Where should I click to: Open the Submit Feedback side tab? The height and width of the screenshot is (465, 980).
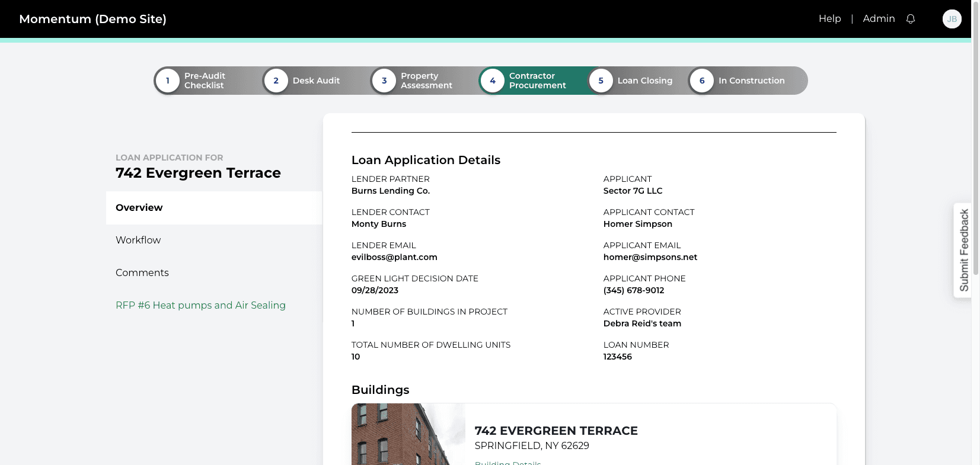(x=963, y=250)
